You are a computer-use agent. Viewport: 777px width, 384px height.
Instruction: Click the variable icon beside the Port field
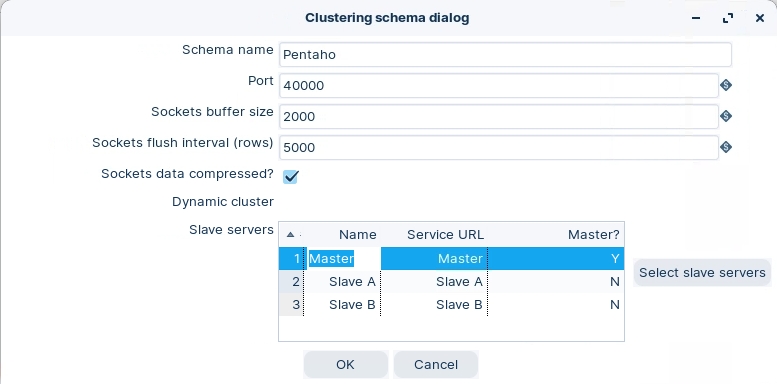tap(725, 85)
